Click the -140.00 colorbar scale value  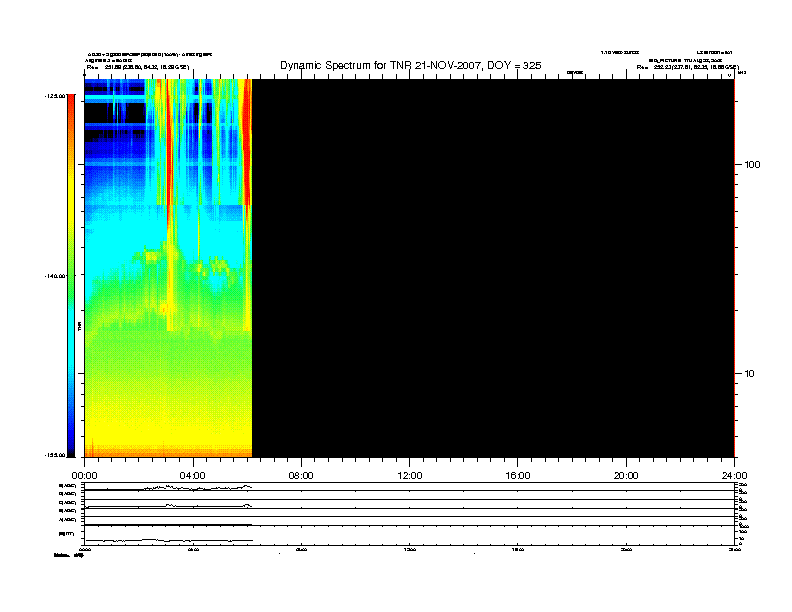point(55,276)
